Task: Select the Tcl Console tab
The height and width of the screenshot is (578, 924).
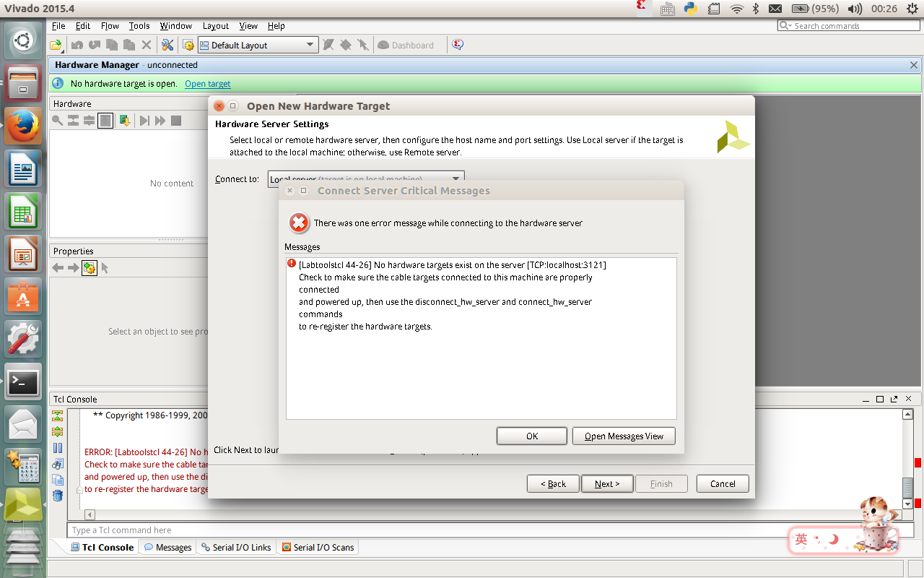Action: pyautogui.click(x=102, y=548)
